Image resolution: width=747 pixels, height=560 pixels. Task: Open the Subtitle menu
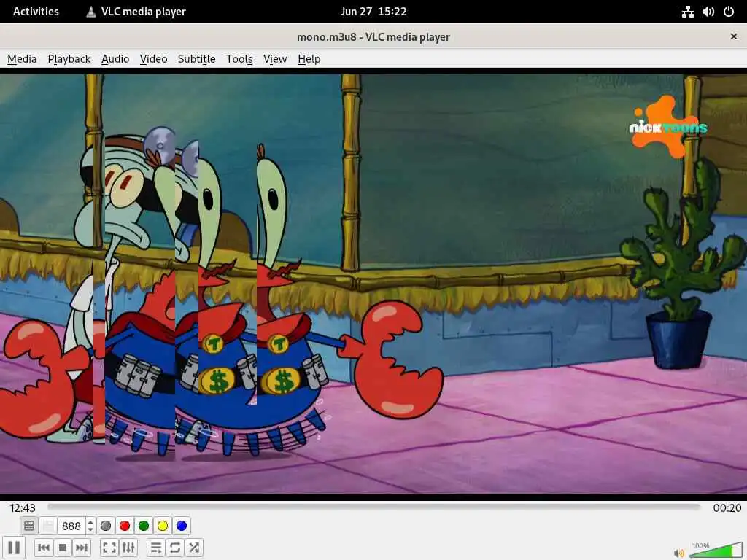[x=197, y=59]
